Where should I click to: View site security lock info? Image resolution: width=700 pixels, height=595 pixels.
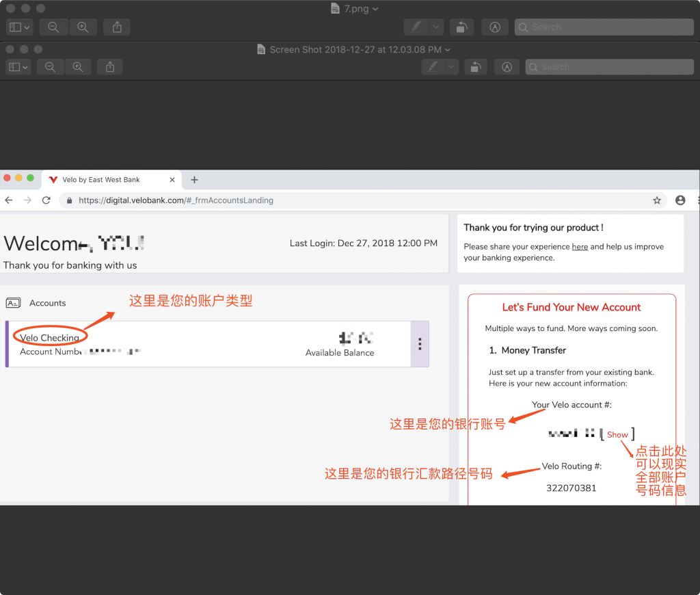tap(69, 200)
